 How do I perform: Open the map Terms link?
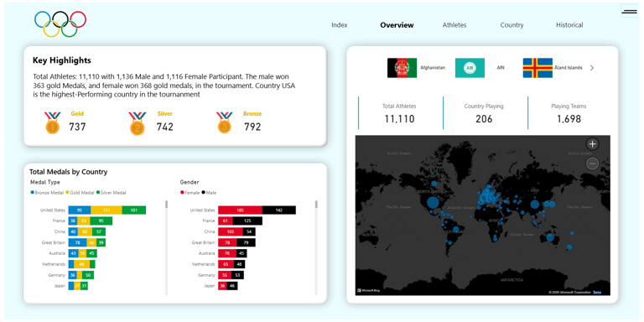597,292
